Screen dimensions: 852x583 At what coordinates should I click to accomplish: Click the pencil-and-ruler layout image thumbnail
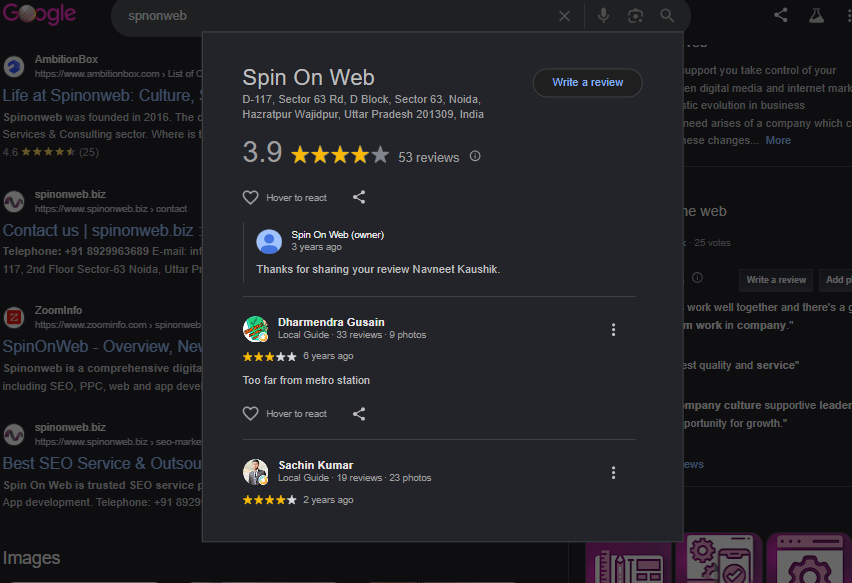[630, 562]
